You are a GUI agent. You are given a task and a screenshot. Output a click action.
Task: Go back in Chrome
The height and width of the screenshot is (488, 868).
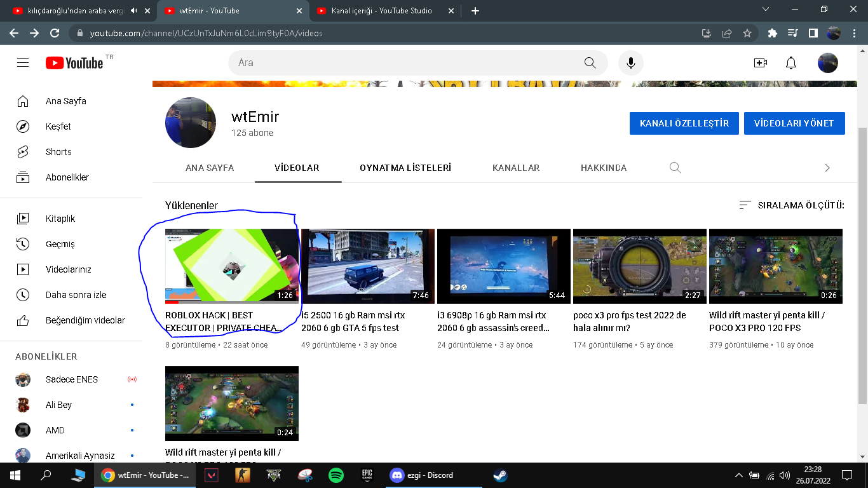(x=14, y=33)
